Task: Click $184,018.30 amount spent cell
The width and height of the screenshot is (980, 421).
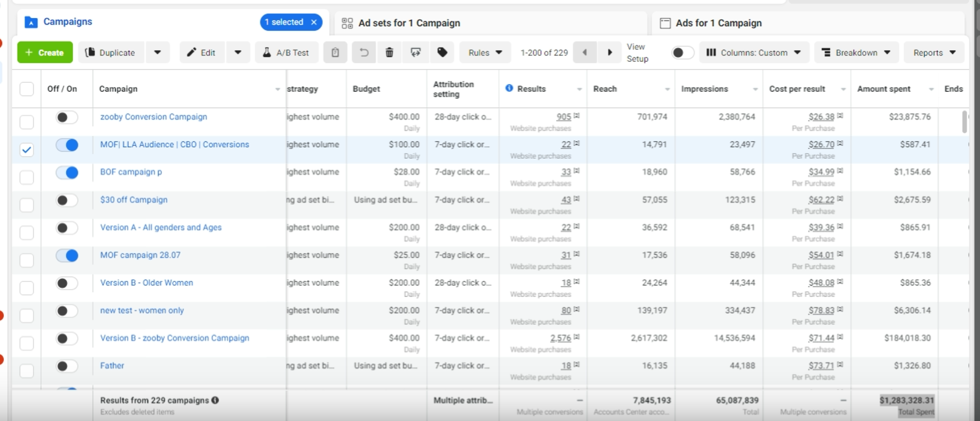Action: pyautogui.click(x=907, y=338)
